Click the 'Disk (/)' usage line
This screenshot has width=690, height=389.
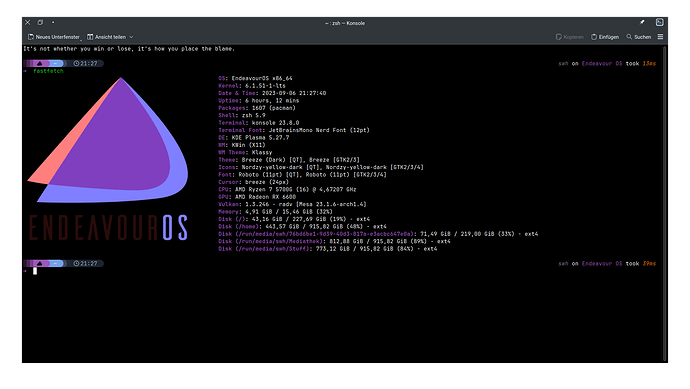tap(294, 219)
